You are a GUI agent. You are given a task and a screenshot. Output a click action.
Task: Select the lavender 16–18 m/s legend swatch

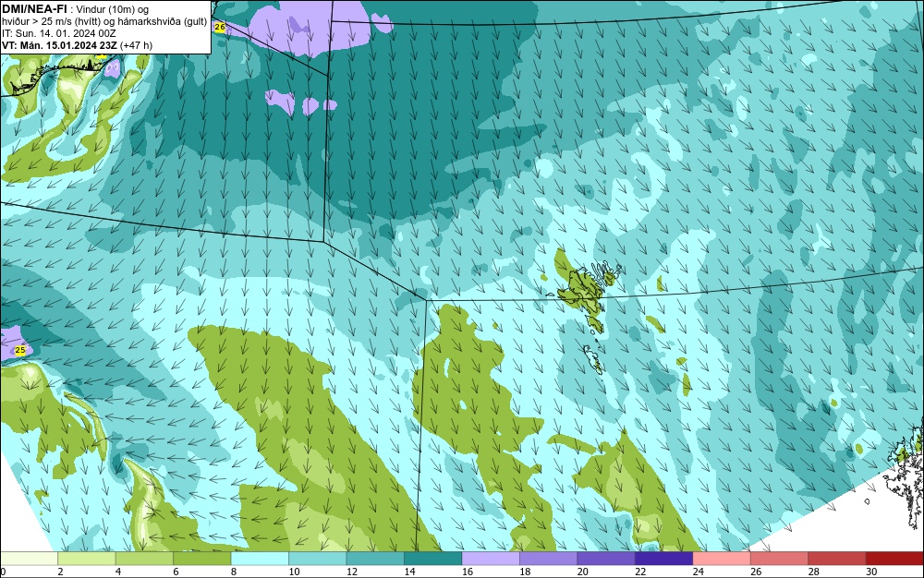tap(491, 559)
